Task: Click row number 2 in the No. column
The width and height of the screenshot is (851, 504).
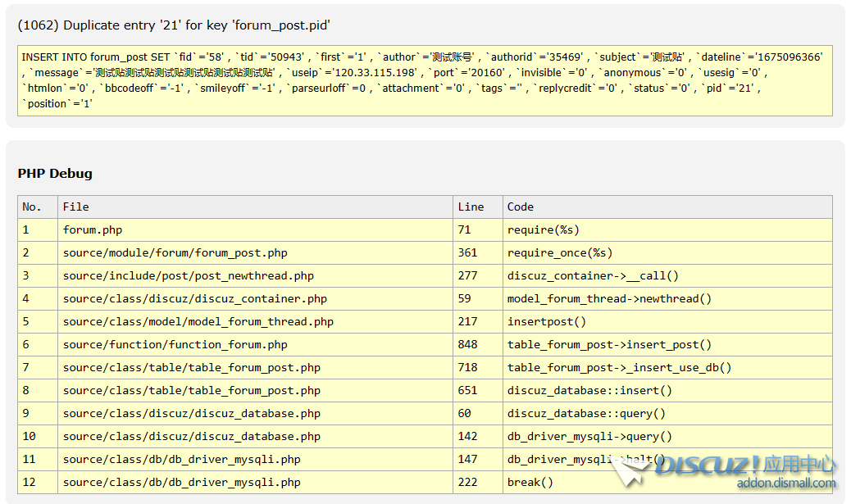Action: coord(25,252)
